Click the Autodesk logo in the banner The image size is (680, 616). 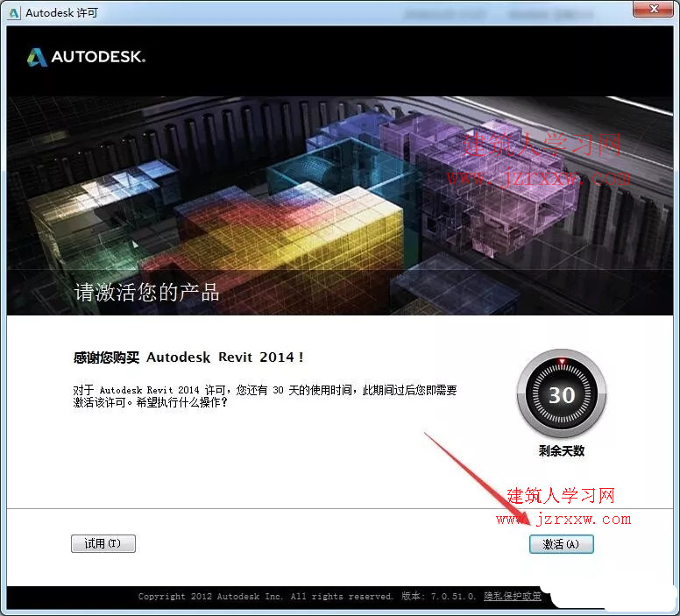[x=87, y=57]
